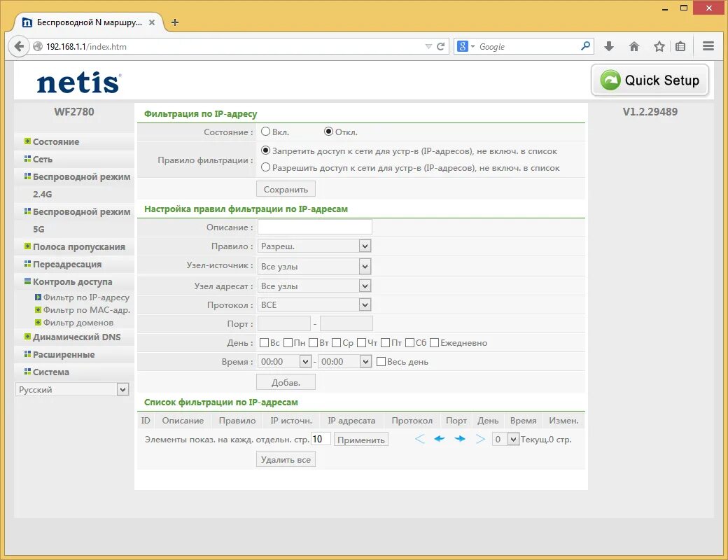
Task: Select Разрешить доступ filtering rule
Action: 265,167
